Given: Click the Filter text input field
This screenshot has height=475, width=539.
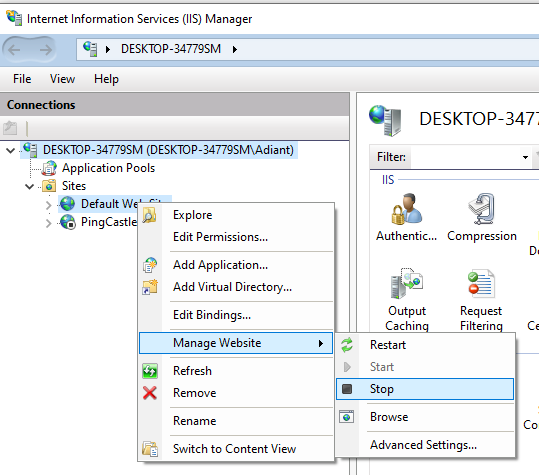Looking at the screenshot, I should point(465,157).
